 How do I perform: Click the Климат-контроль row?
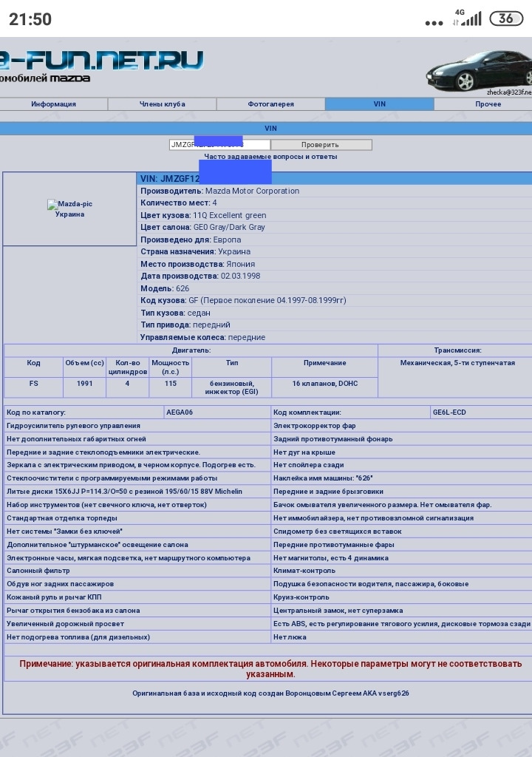tap(402, 571)
